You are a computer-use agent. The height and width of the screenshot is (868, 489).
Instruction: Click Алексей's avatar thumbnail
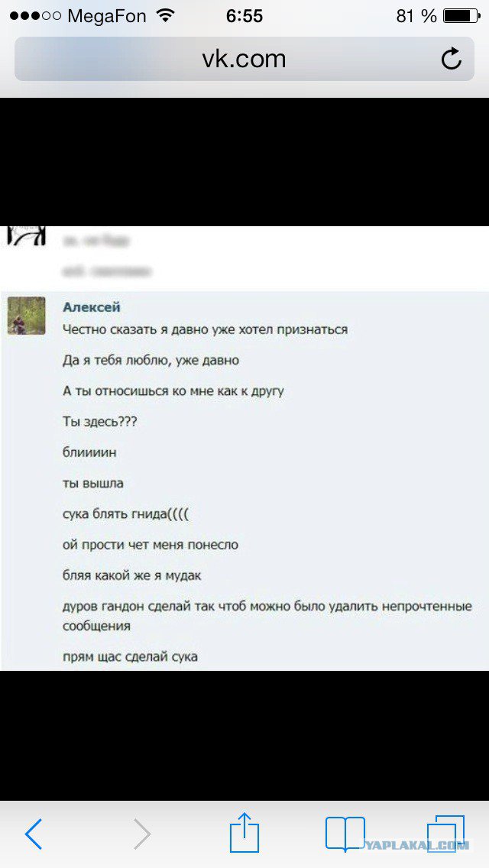[26, 316]
